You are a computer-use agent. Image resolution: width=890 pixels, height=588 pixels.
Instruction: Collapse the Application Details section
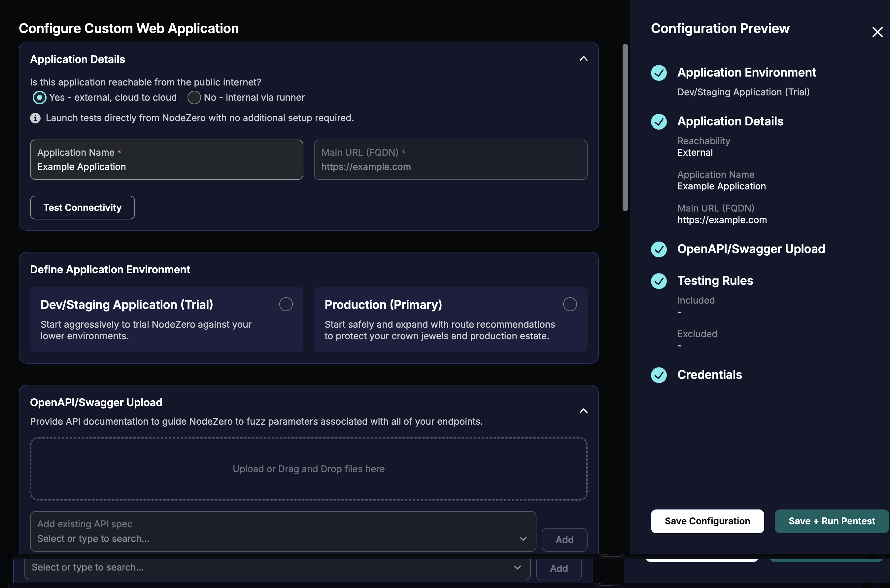point(583,58)
